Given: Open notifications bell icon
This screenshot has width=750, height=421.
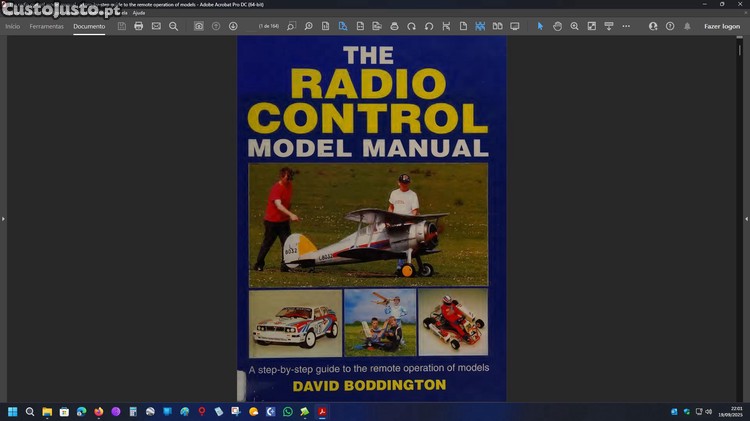Looking at the screenshot, I should pos(687,26).
